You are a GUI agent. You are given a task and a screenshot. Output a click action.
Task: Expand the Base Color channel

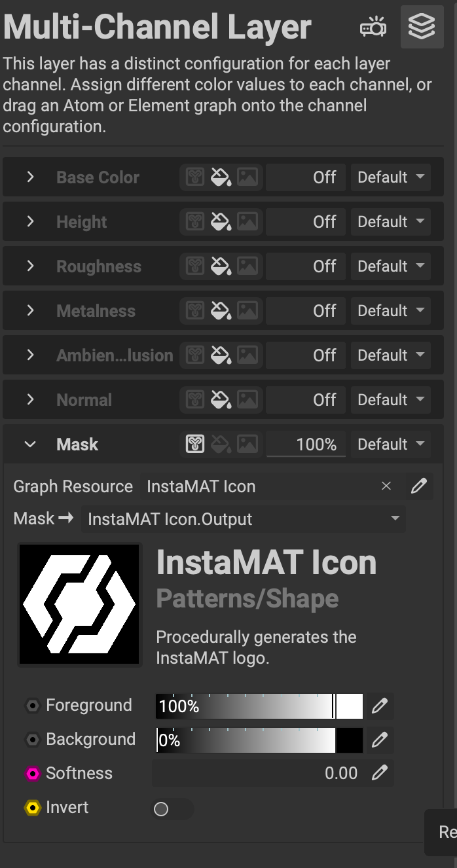pos(30,177)
